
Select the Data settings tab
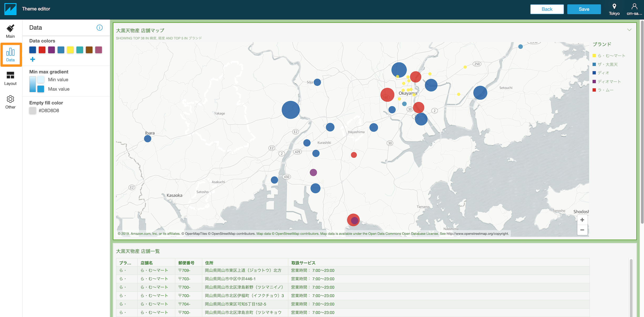11,55
